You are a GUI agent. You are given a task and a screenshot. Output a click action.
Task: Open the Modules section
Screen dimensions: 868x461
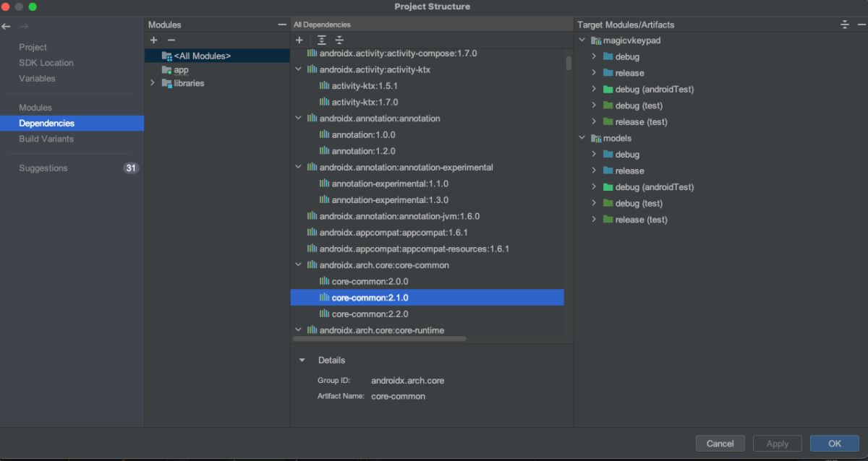click(x=35, y=108)
